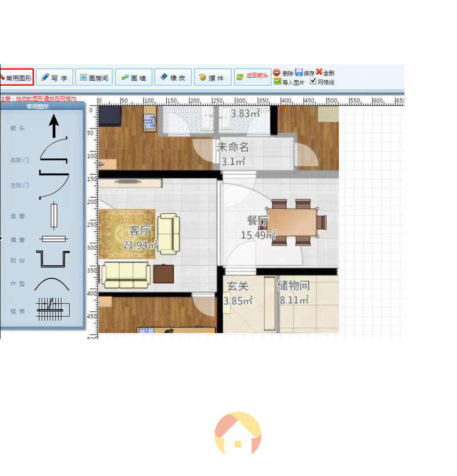Pick the 左则门 left door shape
Viewport: 457px width, 476px height.
54,185
